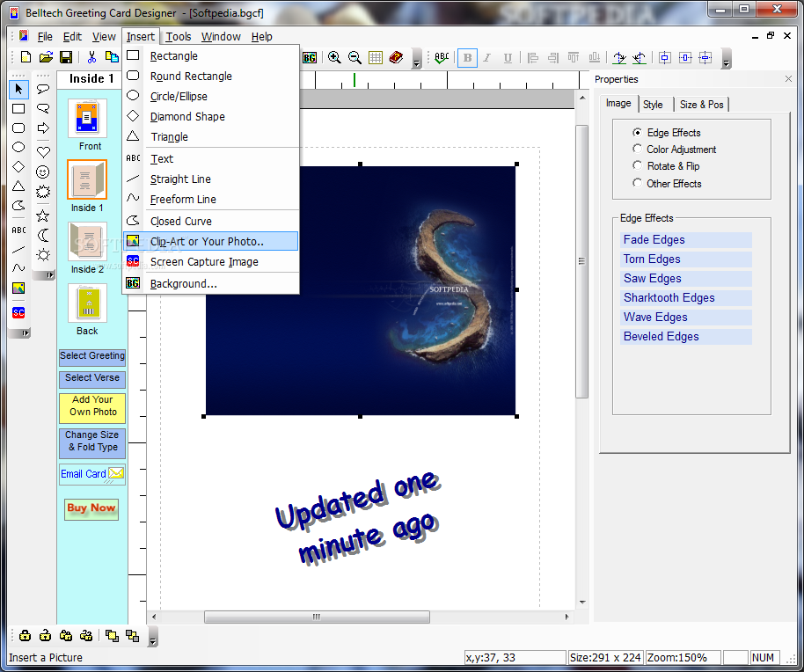
Task: Pick the ellipse shape tool in left toolbox
Action: click(x=18, y=148)
